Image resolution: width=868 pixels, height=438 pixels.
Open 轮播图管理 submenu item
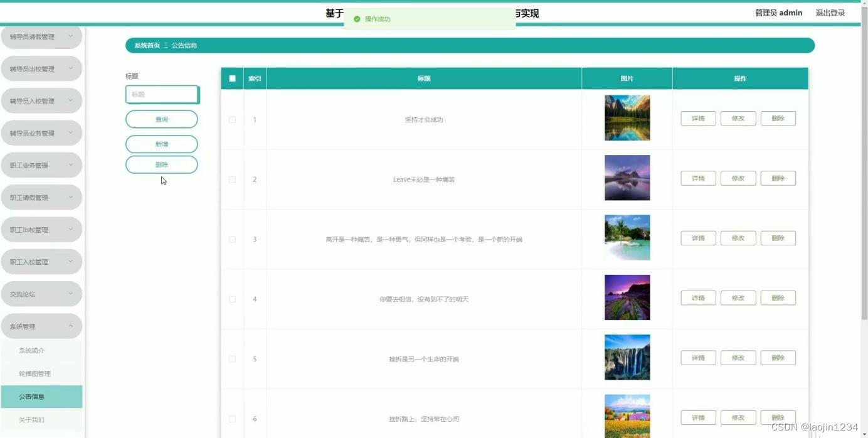coord(41,373)
